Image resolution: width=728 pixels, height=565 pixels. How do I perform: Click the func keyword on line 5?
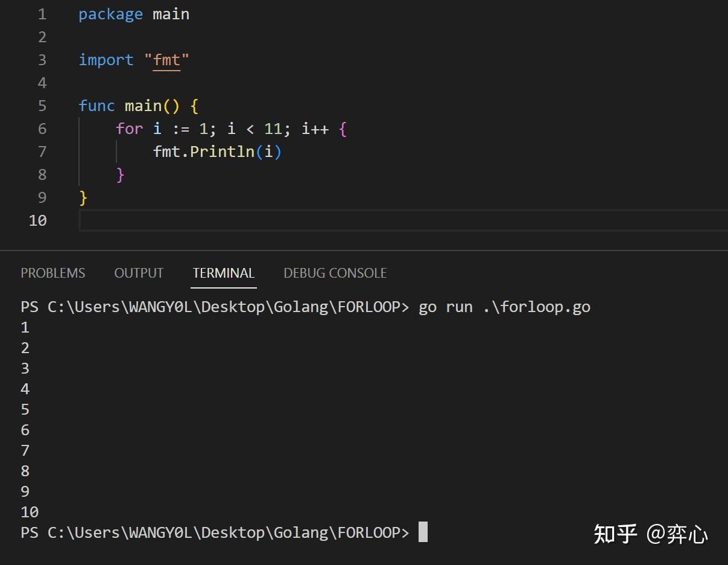tap(97, 106)
